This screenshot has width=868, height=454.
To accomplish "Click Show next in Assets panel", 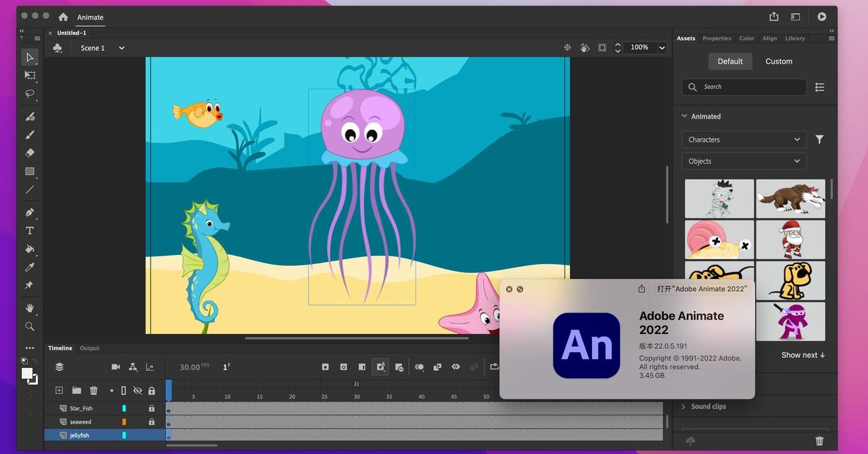I will pyautogui.click(x=803, y=355).
